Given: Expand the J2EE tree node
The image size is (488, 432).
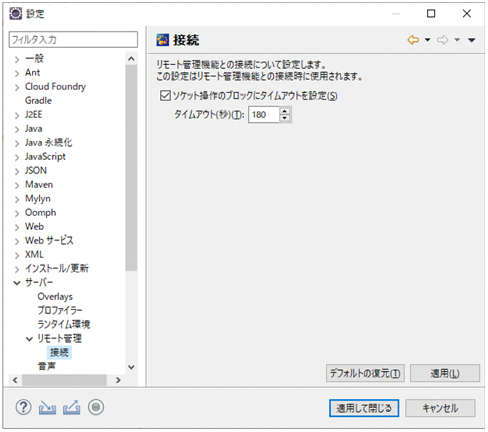Looking at the screenshot, I should 17,115.
